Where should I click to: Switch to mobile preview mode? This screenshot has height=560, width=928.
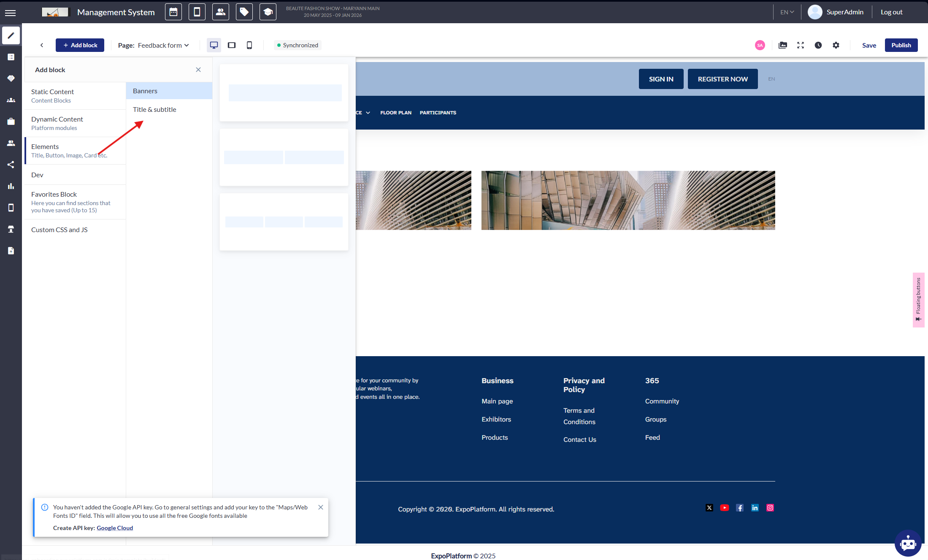tap(249, 45)
